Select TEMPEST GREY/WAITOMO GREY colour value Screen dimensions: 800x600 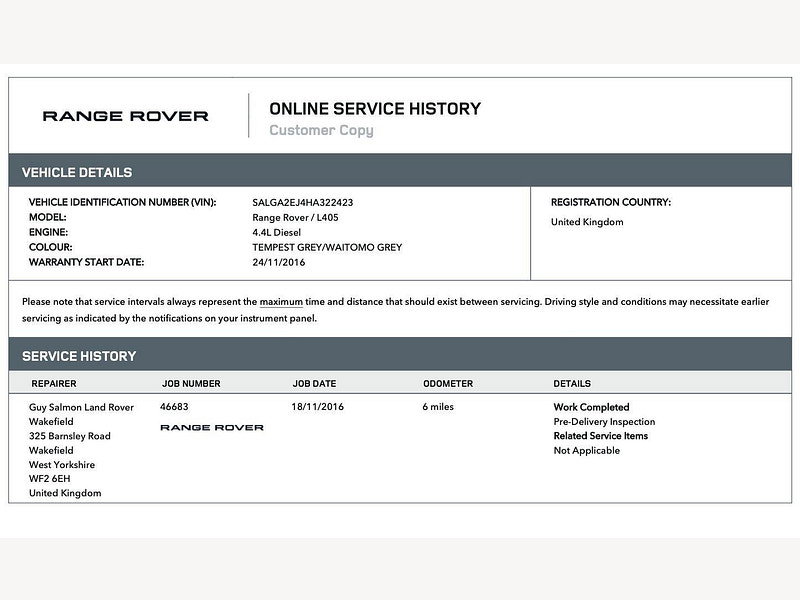[327, 247]
